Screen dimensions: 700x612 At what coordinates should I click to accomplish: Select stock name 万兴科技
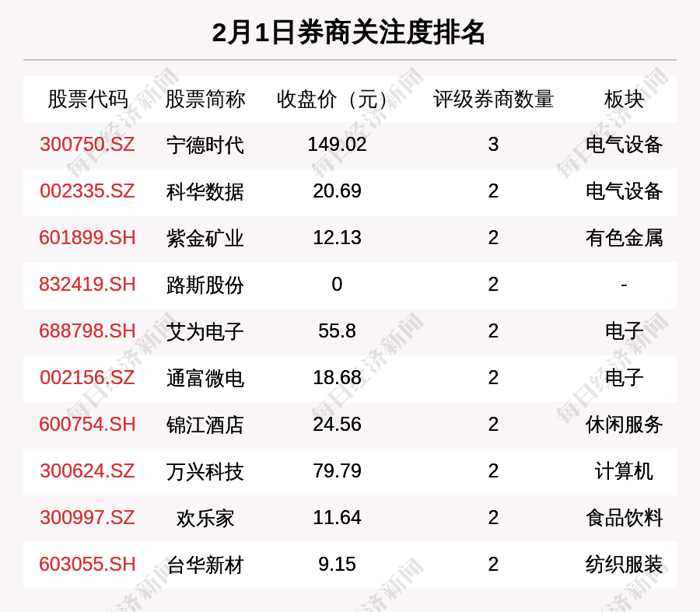205,472
